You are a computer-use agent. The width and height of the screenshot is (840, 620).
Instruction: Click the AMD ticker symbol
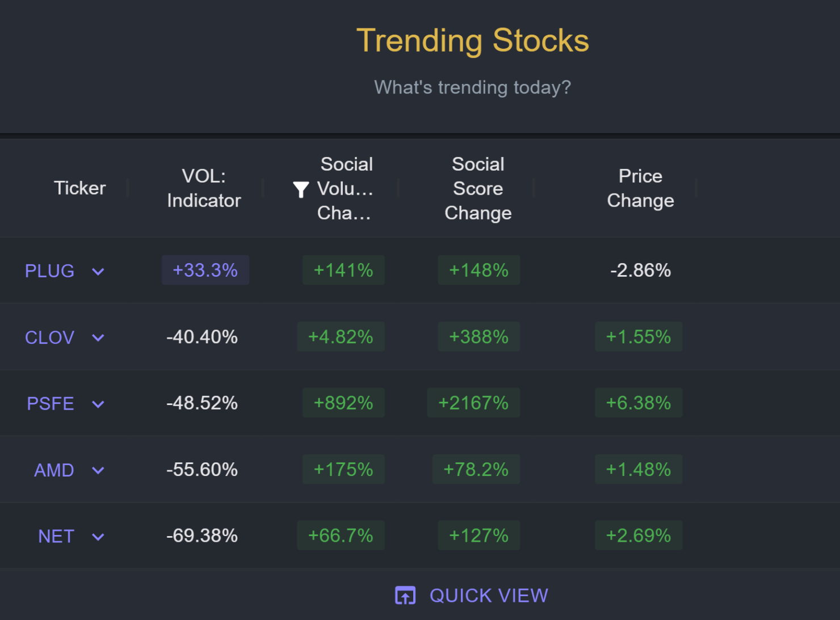pos(54,470)
